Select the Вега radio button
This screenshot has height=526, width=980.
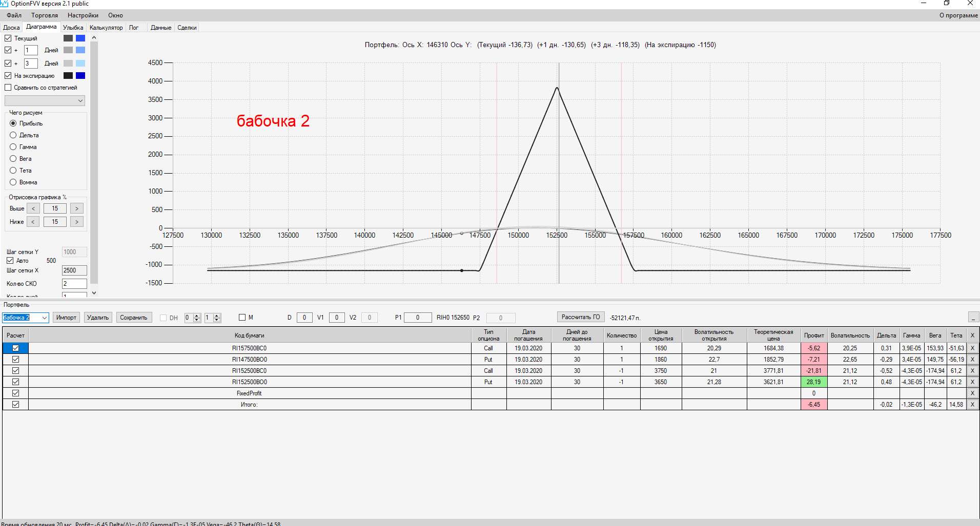(13, 159)
